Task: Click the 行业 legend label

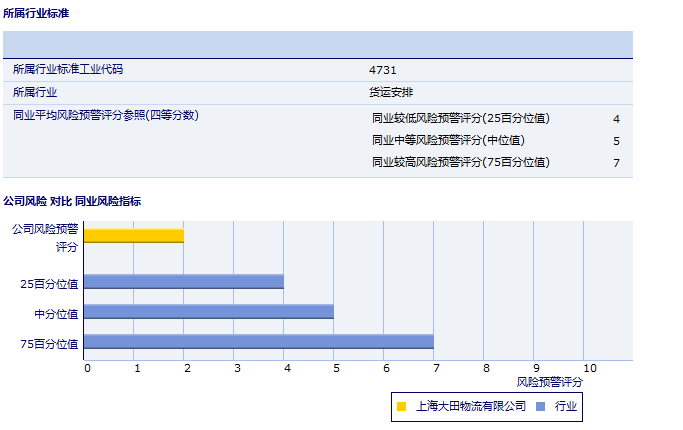Action: [x=566, y=407]
